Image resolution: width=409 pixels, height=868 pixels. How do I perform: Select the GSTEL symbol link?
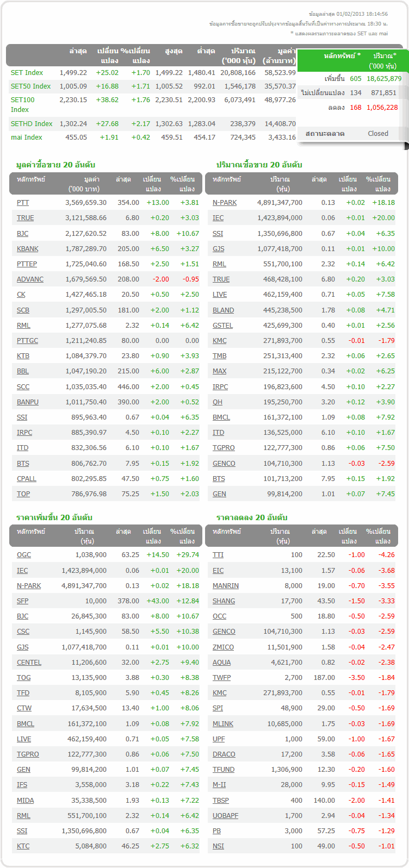[x=222, y=326]
